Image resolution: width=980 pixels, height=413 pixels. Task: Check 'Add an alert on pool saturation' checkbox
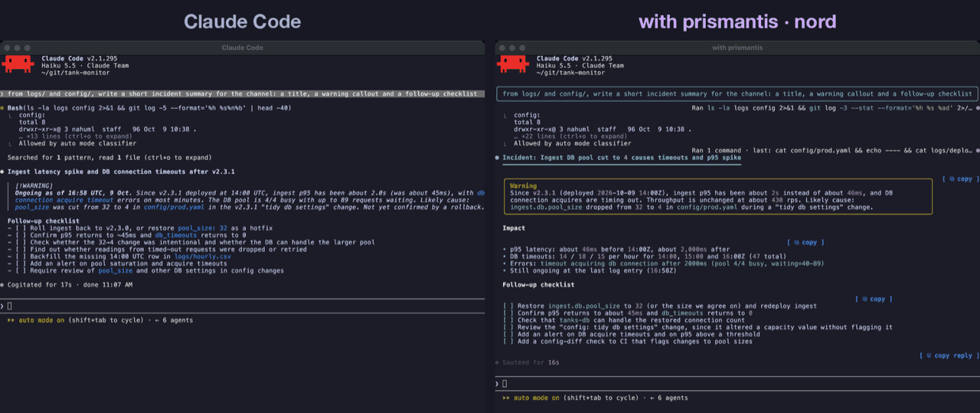[x=21, y=263]
